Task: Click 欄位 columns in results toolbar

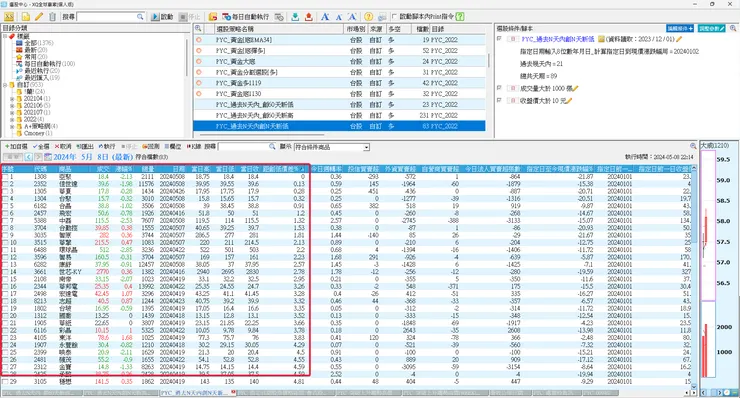Action: pos(173,147)
